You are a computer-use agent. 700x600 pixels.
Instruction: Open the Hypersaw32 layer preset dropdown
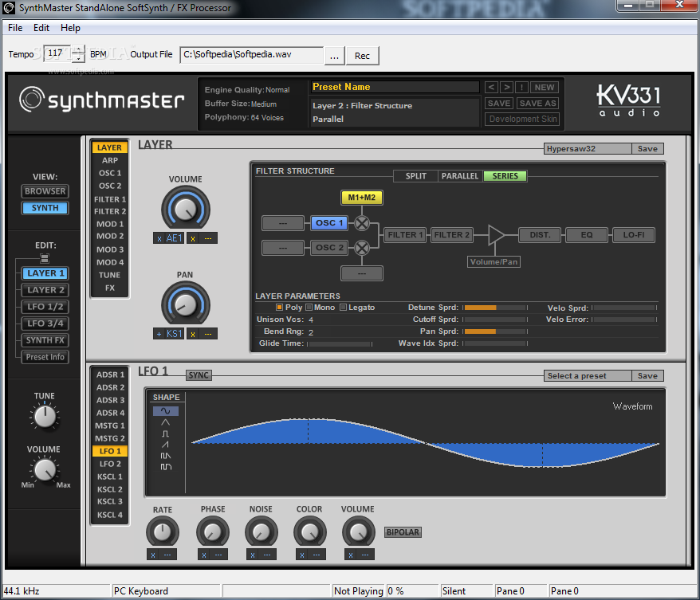pos(588,149)
